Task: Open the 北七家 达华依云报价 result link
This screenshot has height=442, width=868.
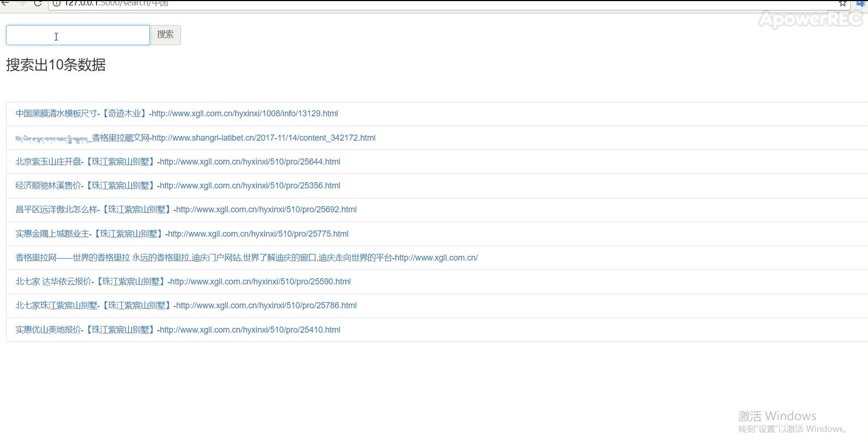Action: tap(183, 282)
